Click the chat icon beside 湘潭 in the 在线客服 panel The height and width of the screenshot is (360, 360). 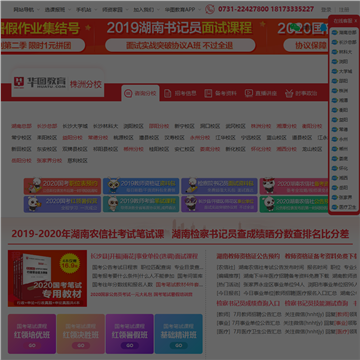[x=335, y=100]
